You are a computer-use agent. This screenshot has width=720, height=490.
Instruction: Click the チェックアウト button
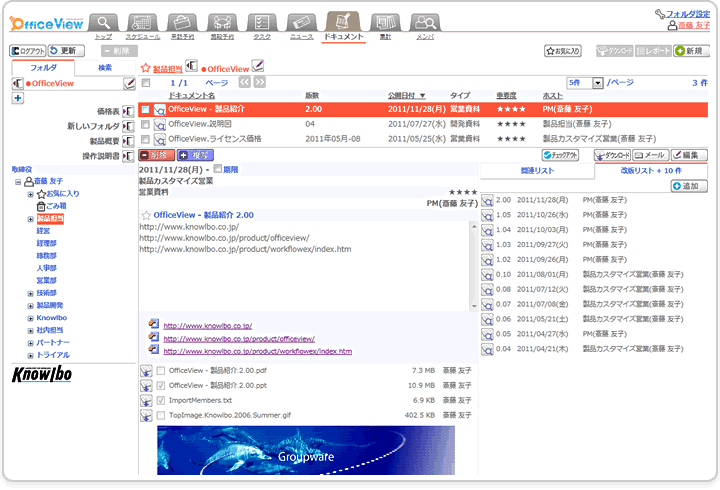tap(560, 155)
